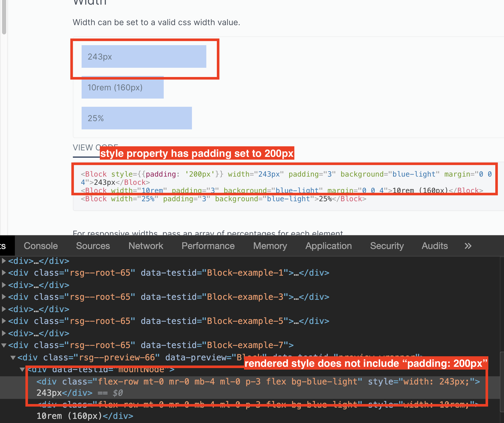This screenshot has height=423, width=504.
Task: Expand the div with data-testid Block-example-3
Action: (x=4, y=297)
